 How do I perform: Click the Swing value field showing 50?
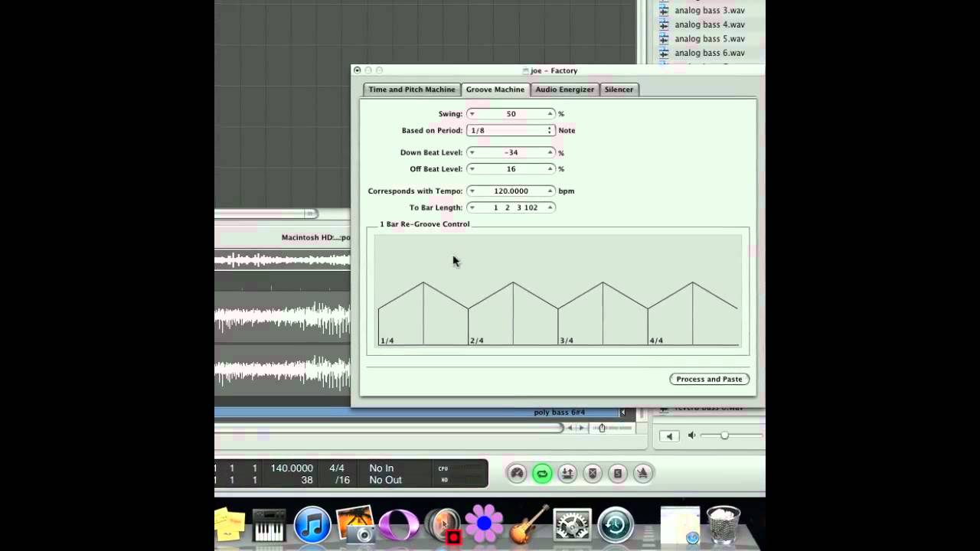click(511, 114)
